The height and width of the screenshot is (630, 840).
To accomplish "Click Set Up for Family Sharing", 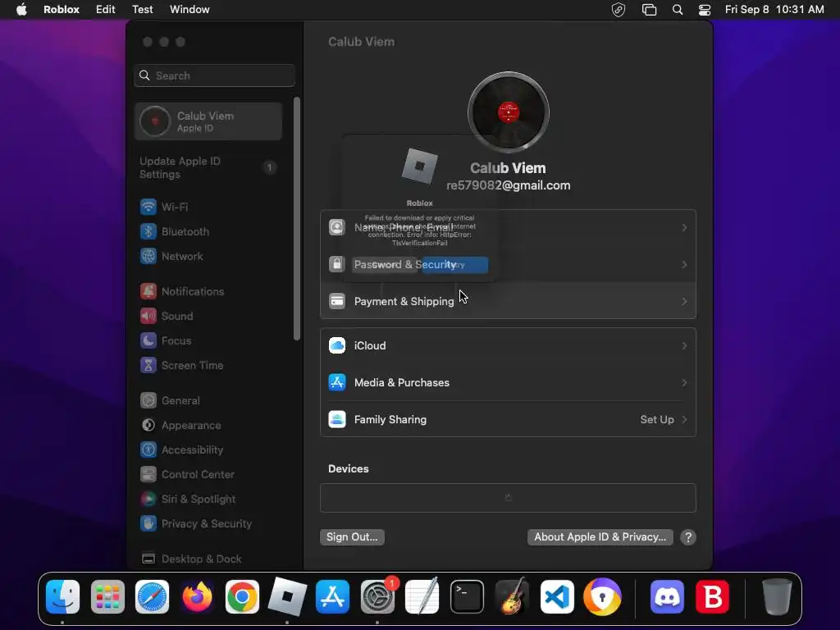I will click(x=657, y=419).
